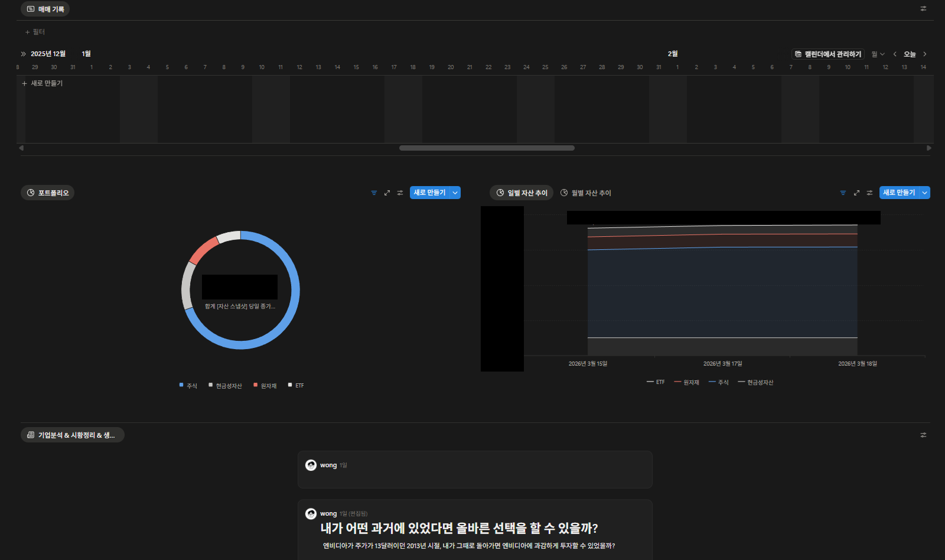Click 새로 만들기 button in asset trend panel
The image size is (945, 560).
(899, 193)
